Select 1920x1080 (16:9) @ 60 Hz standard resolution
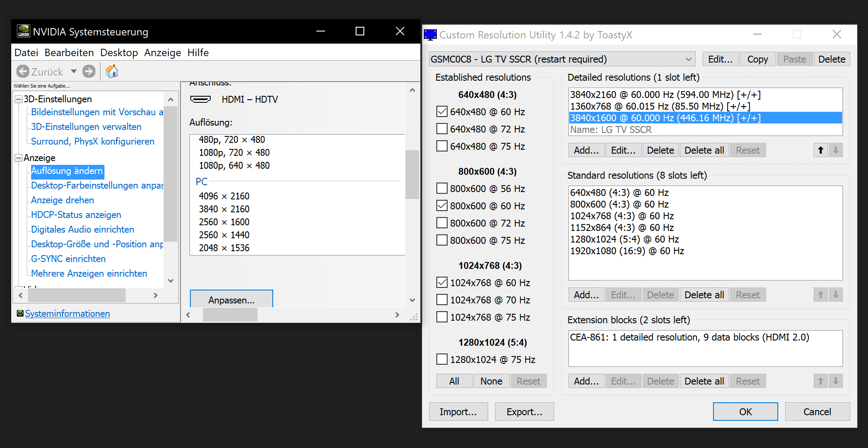Screen dimensions: 868x448 pos(705,251)
